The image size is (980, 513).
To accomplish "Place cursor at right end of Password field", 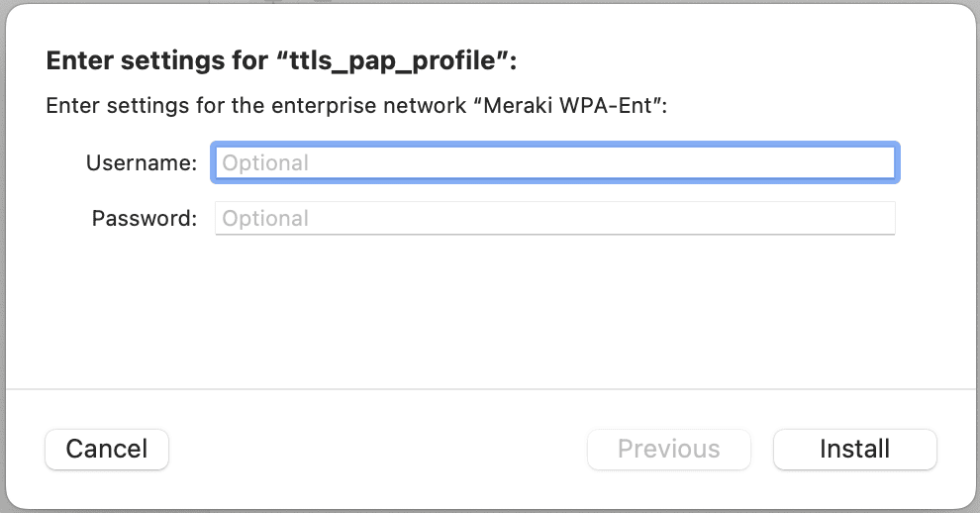I will pos(888,218).
